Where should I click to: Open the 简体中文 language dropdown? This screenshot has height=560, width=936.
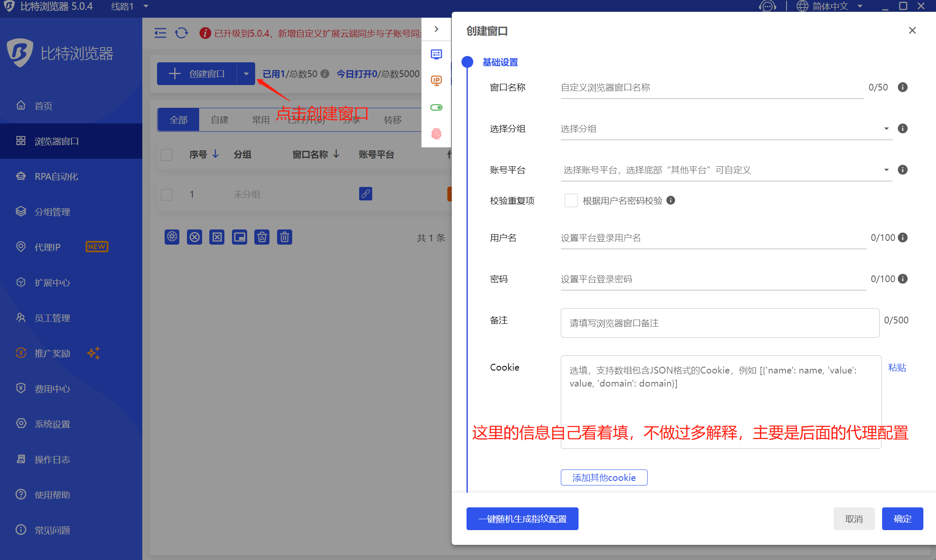tap(829, 6)
